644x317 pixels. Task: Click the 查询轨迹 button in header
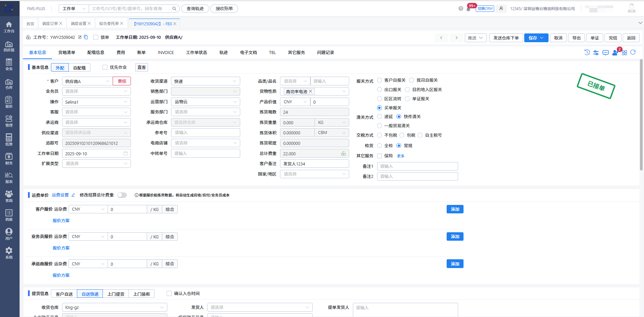195,8
